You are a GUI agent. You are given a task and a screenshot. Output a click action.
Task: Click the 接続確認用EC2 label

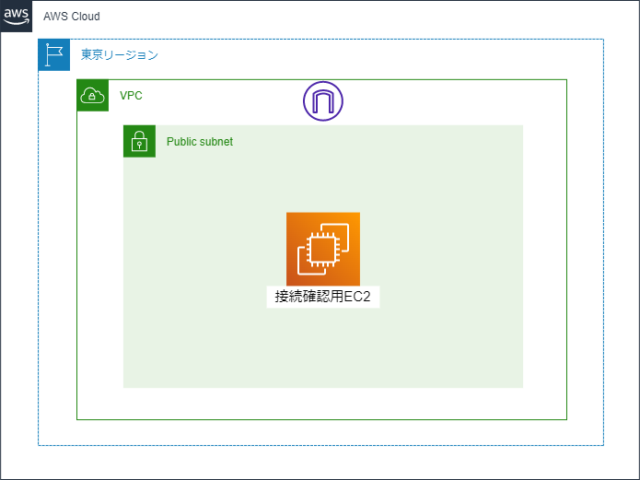point(323,297)
